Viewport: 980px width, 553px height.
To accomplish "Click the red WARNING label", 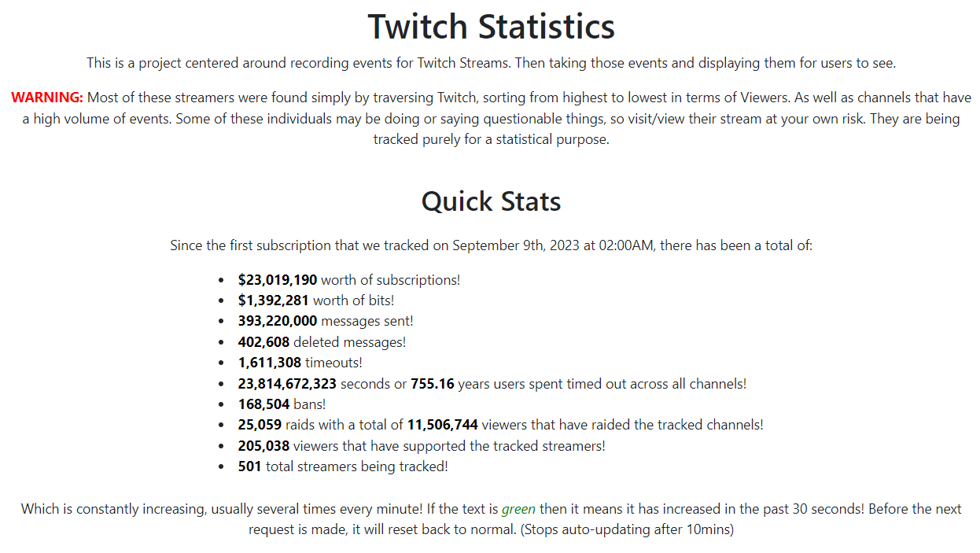I will click(x=47, y=98).
